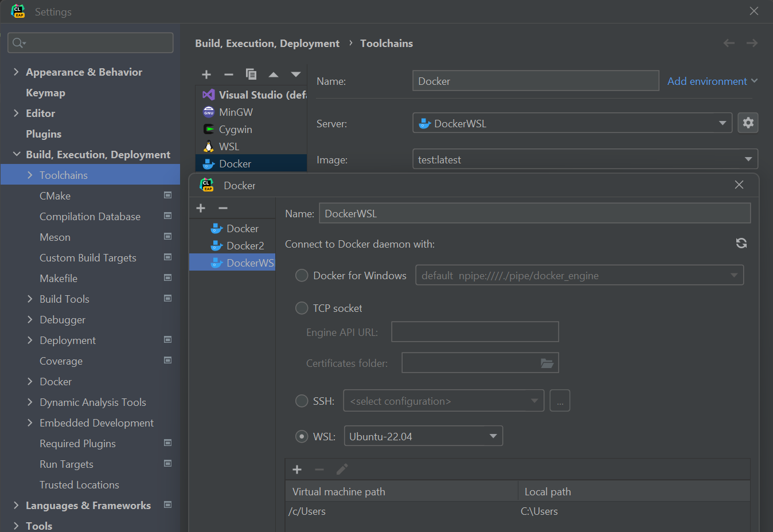
Task: Add a Docker server in Docker dialog
Action: pyautogui.click(x=201, y=208)
